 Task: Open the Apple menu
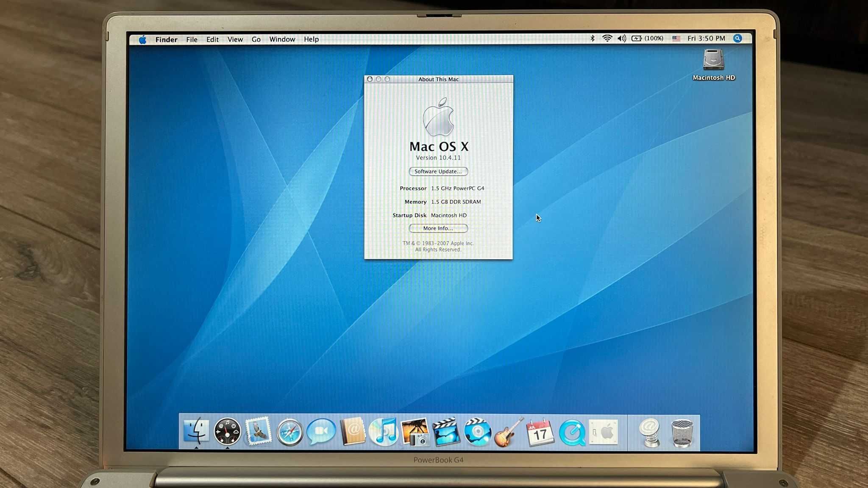click(x=143, y=39)
